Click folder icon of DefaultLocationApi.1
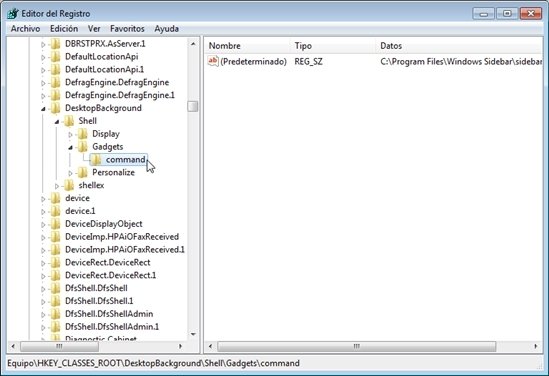Screen dimensions: 549x376 click(x=55, y=70)
